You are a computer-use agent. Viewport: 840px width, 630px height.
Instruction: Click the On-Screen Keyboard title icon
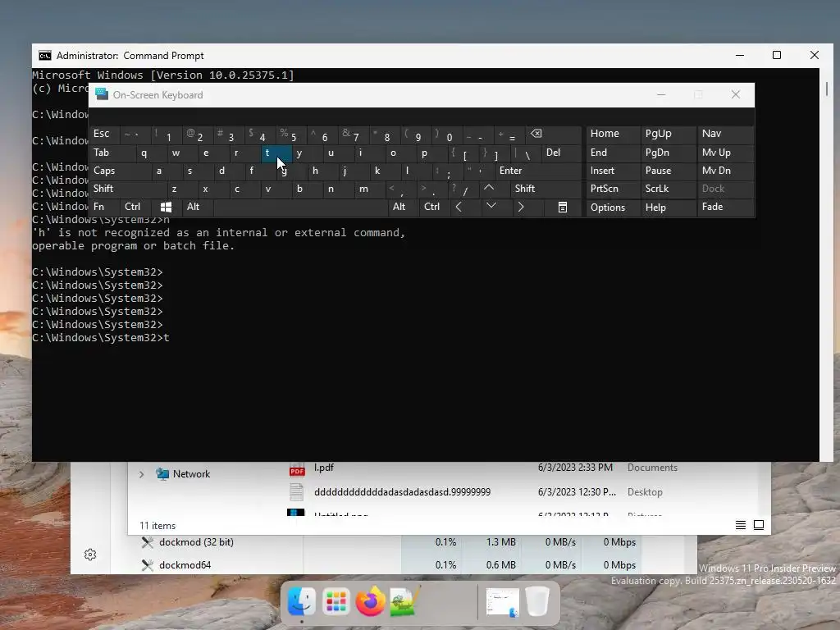pyautogui.click(x=101, y=94)
